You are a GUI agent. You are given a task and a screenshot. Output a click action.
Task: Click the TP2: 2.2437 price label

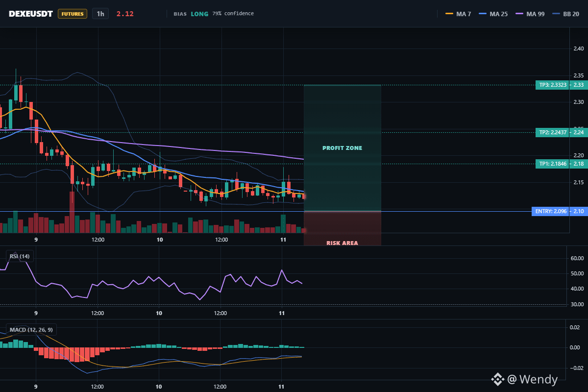pyautogui.click(x=553, y=132)
